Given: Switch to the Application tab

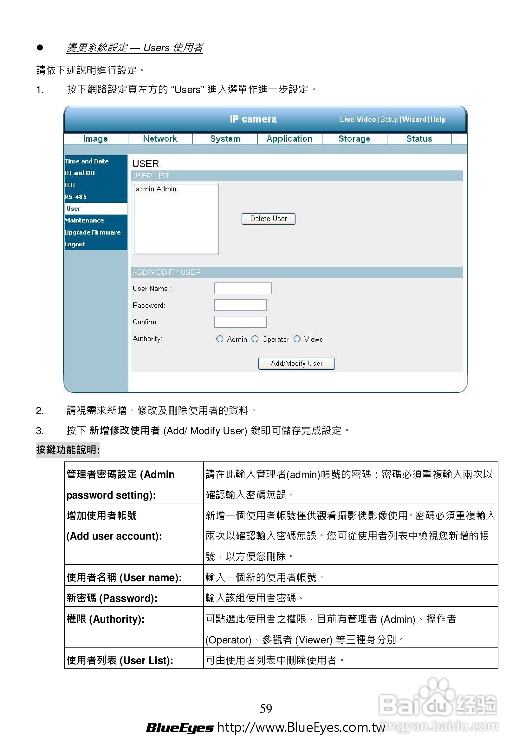Looking at the screenshot, I should click(x=290, y=139).
